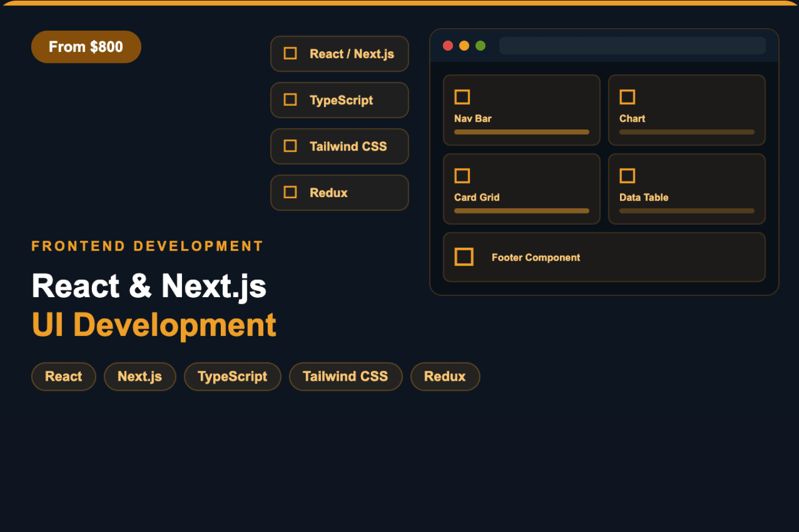Click the red dot in the mock browser

(x=447, y=46)
